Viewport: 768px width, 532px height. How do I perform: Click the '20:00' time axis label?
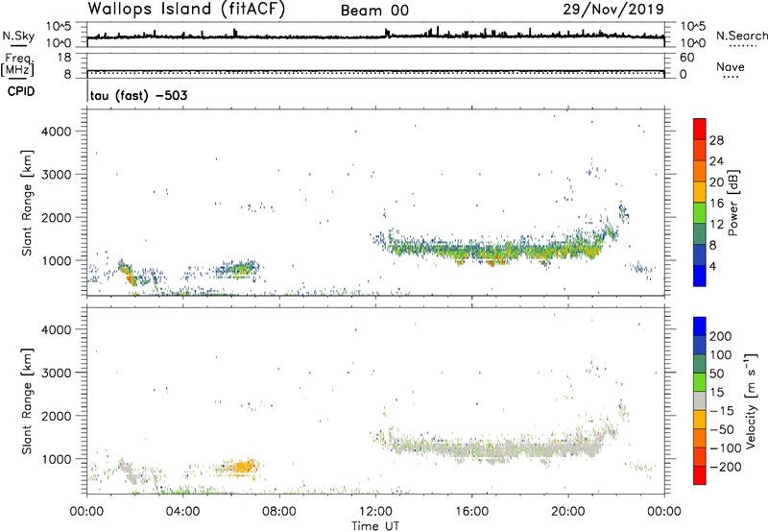(x=567, y=512)
